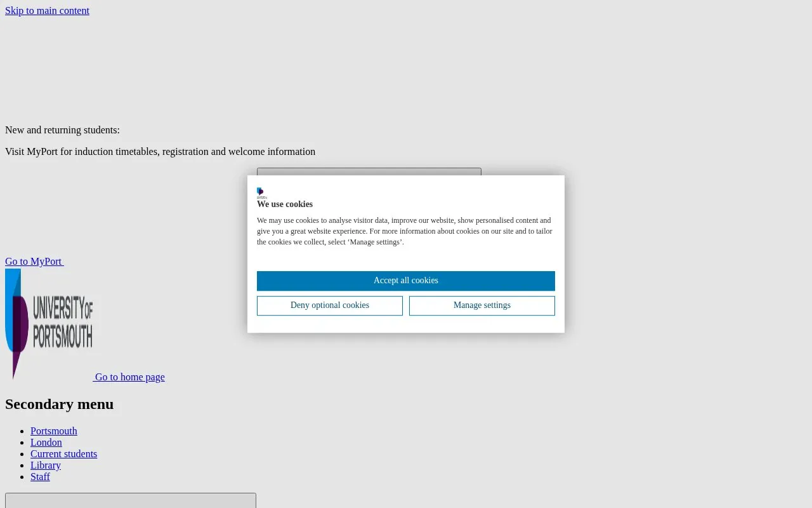Open the Staff link

pyautogui.click(x=40, y=477)
